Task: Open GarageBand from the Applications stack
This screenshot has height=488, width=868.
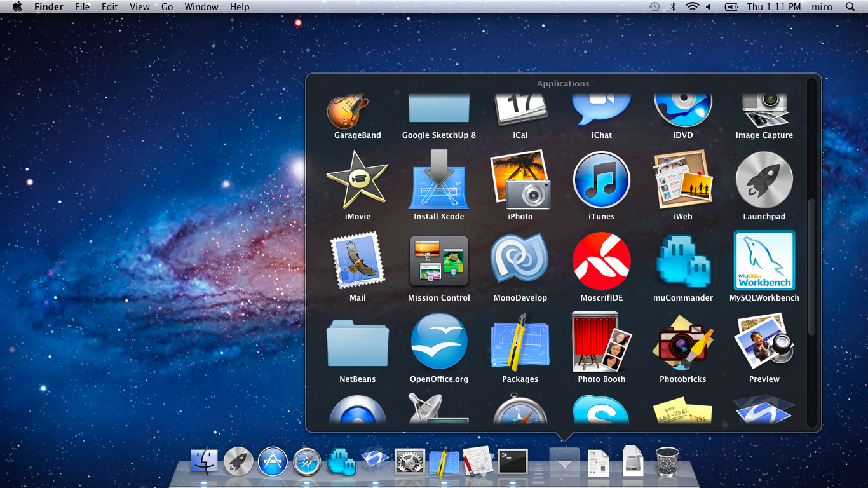Action: pyautogui.click(x=347, y=112)
